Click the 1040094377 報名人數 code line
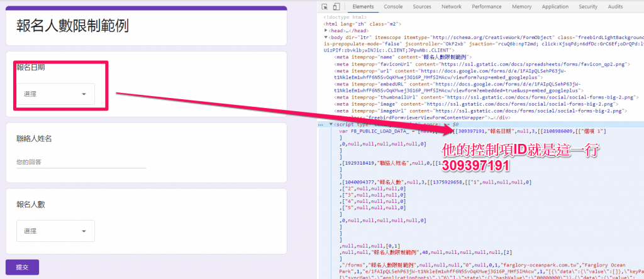Screen dimensions: 644x279 [436, 182]
